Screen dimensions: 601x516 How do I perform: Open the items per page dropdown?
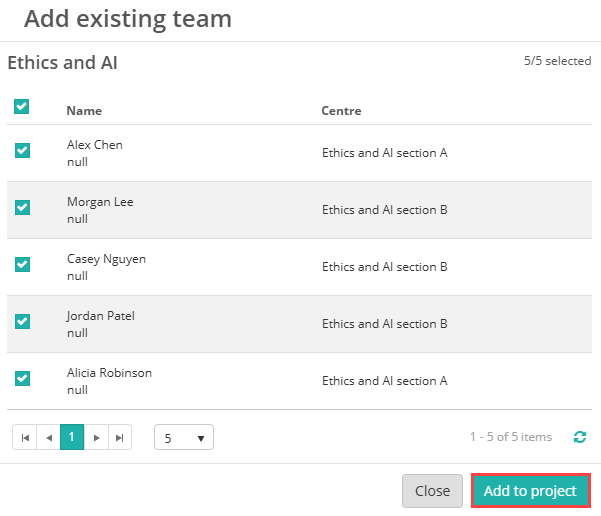pyautogui.click(x=184, y=437)
